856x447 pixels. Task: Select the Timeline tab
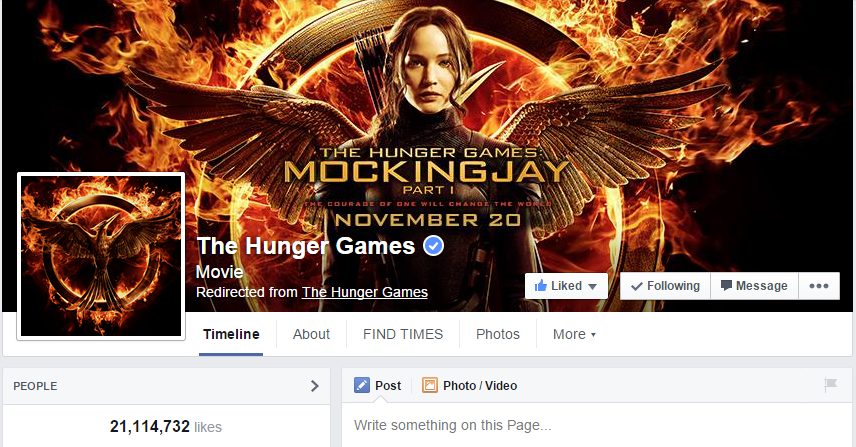coord(231,334)
